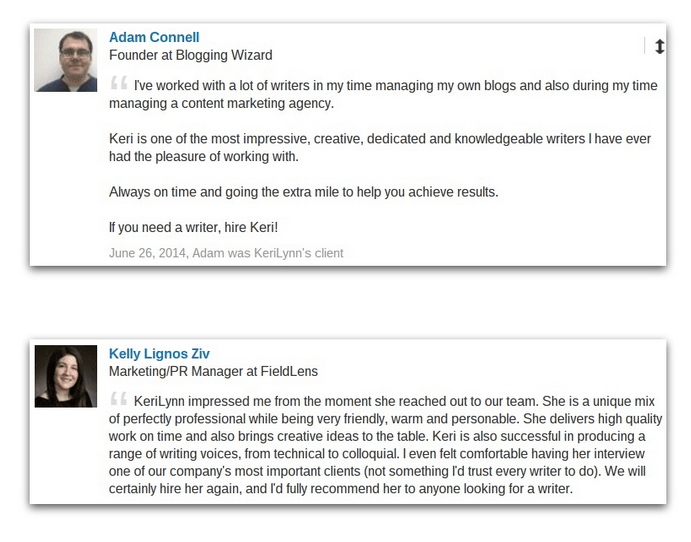The width and height of the screenshot is (691, 542).
Task: Click quote mark icon in Kelly's recommendation
Action: point(119,398)
